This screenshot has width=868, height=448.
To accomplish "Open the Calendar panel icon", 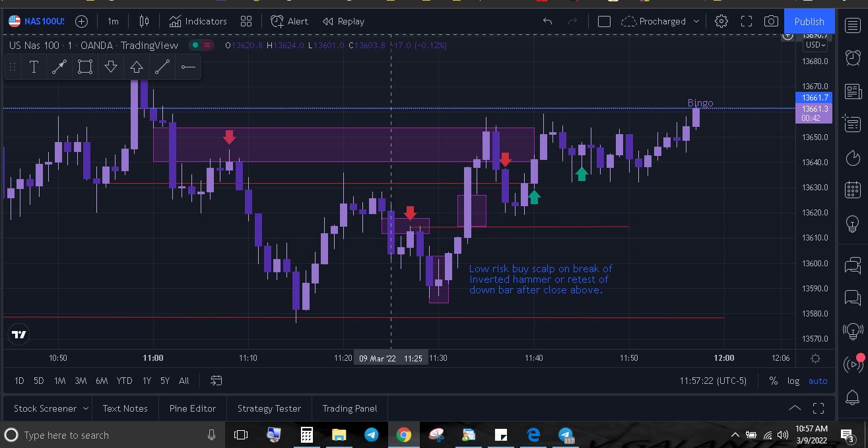I will 853,190.
